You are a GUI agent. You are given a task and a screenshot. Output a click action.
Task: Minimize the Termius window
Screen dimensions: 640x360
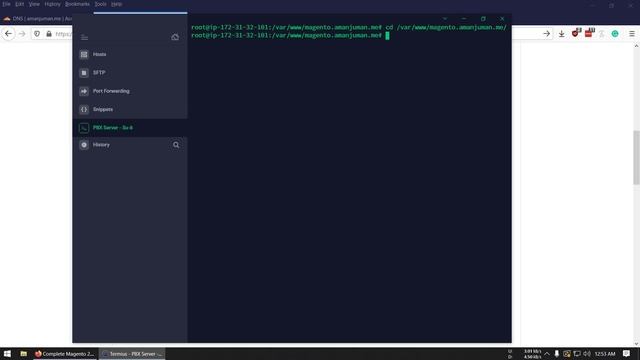pos(464,19)
